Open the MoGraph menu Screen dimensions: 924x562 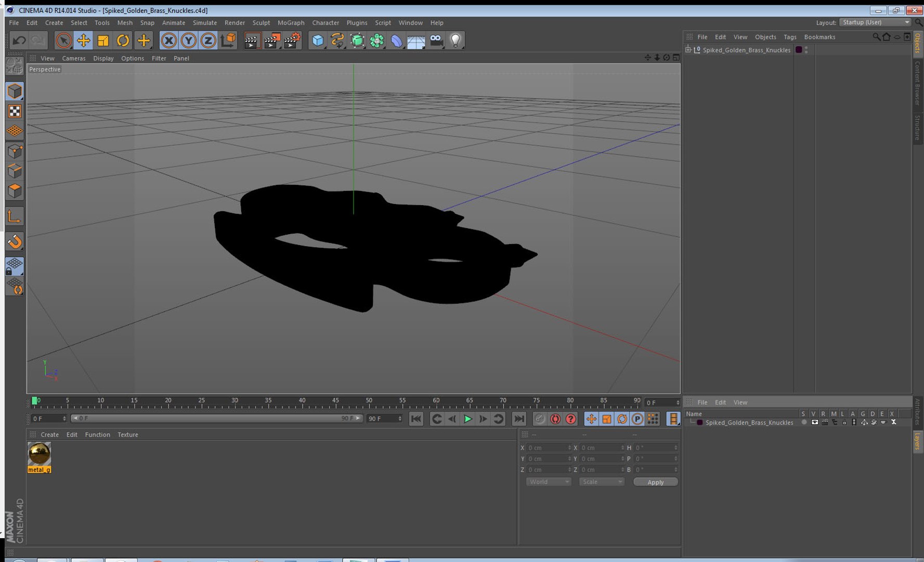pos(291,22)
